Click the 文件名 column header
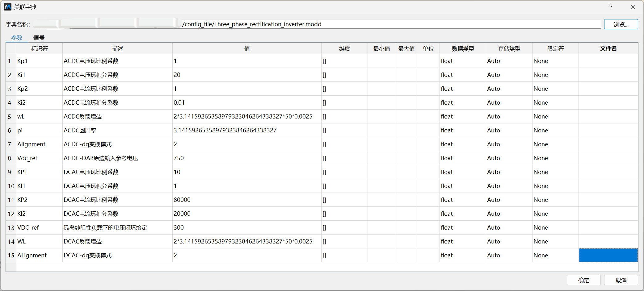The height and width of the screenshot is (291, 644). (x=608, y=48)
